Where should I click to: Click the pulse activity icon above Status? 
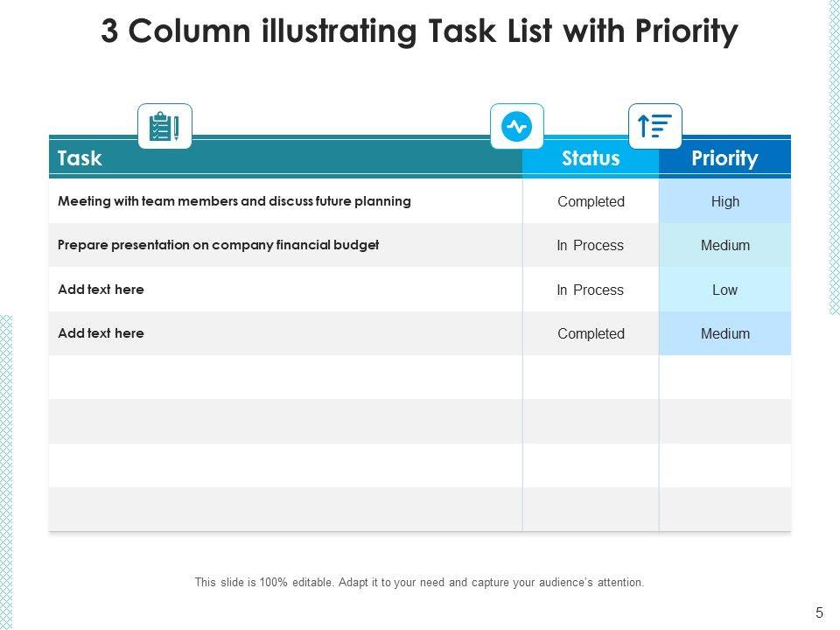[517, 126]
